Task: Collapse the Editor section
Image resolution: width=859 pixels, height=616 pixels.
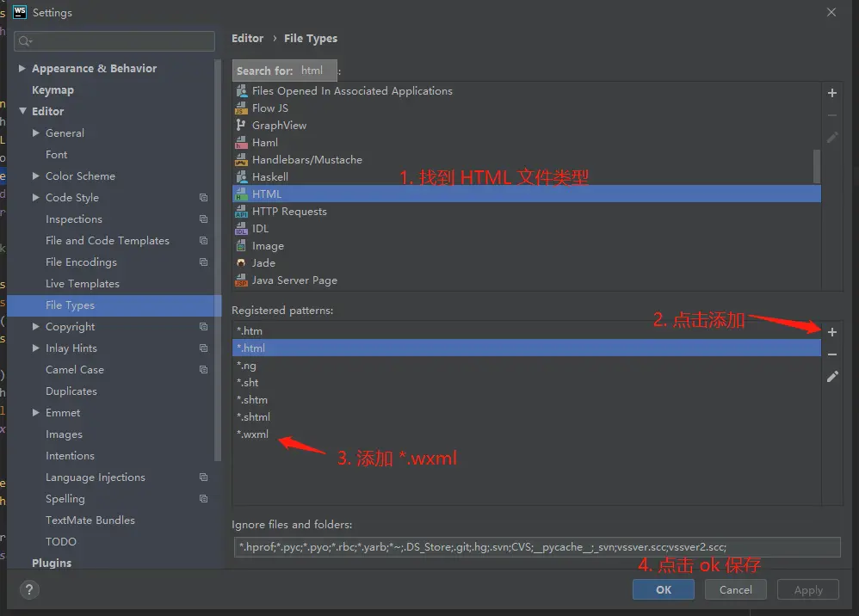Action: (x=22, y=111)
